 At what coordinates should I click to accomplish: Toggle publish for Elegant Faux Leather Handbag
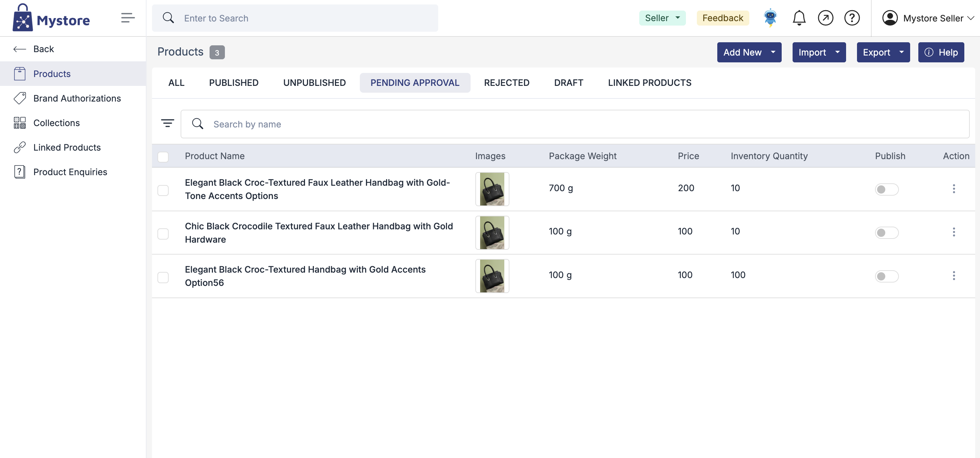tap(886, 189)
